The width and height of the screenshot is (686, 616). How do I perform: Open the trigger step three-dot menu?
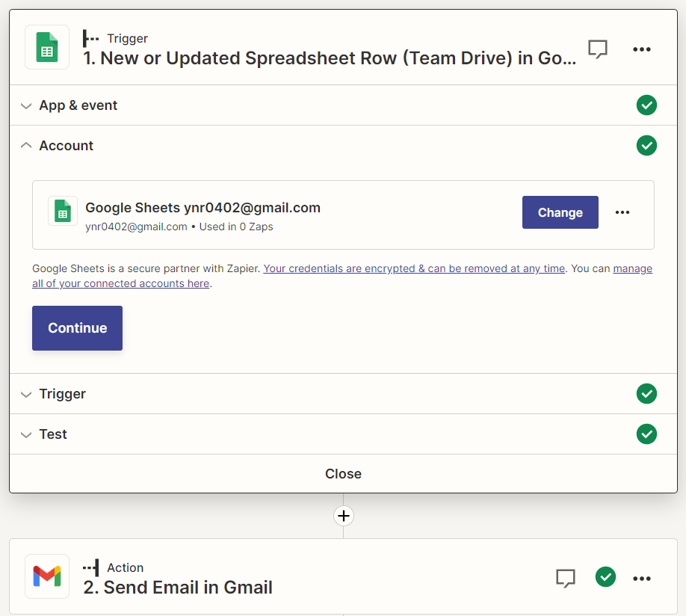(642, 49)
